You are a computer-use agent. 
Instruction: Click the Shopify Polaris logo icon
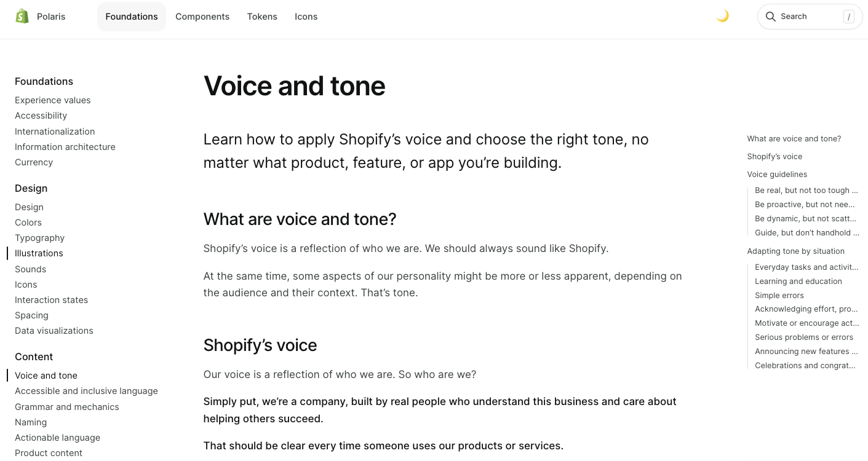[x=22, y=16]
